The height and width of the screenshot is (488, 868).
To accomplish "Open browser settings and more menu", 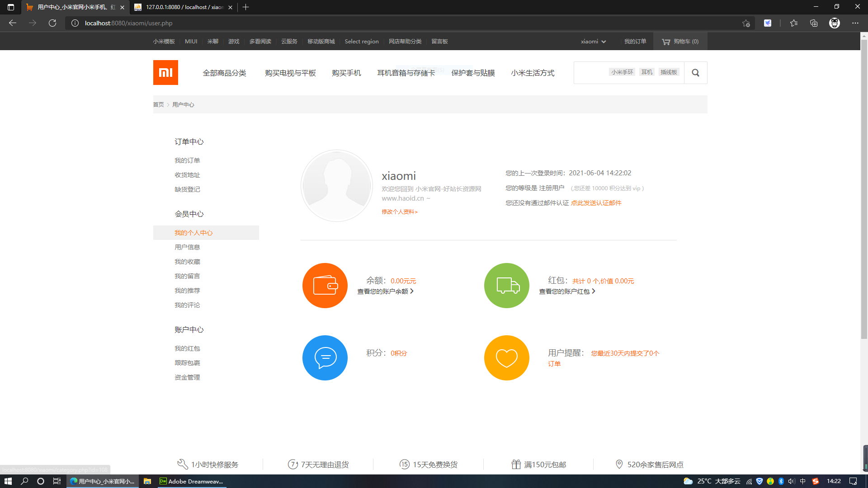I will 855,23.
